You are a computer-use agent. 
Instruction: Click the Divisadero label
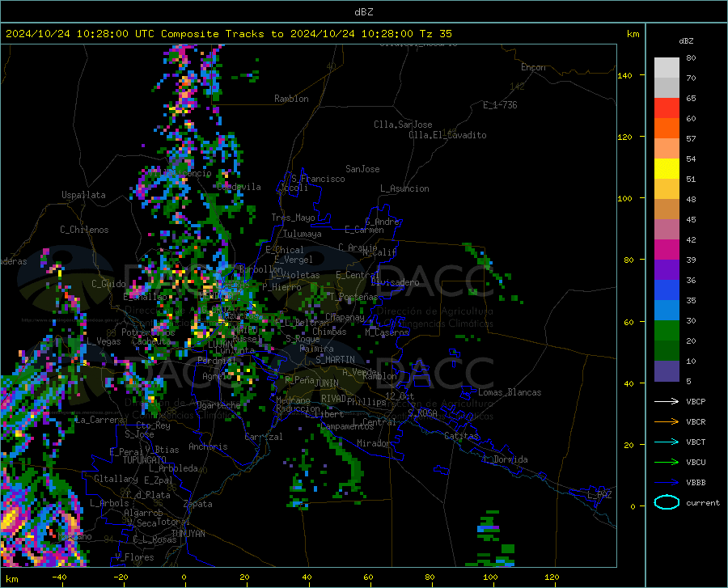click(395, 282)
